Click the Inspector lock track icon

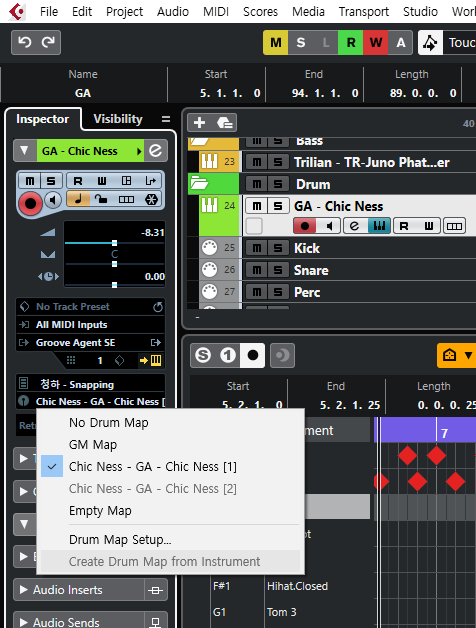click(x=101, y=199)
